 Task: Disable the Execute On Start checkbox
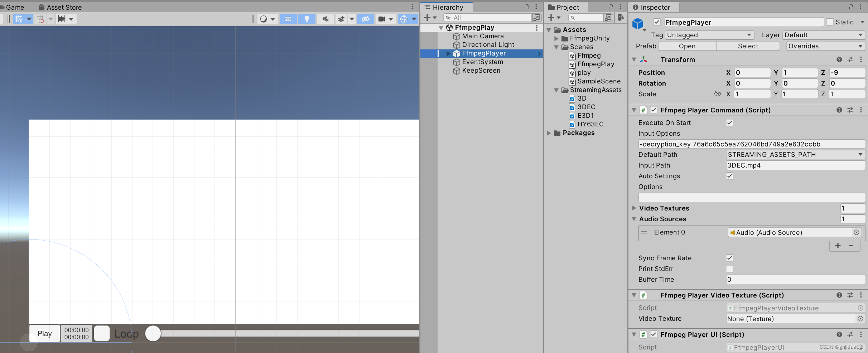click(729, 122)
